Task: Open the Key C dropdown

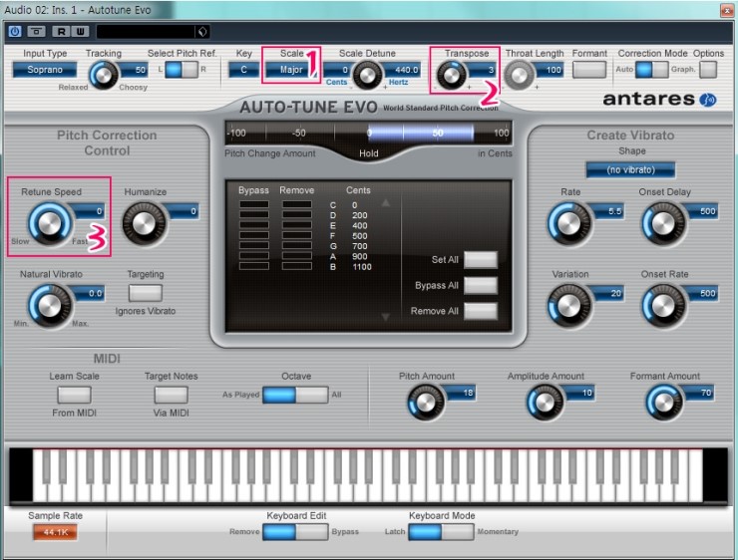Action: (243, 70)
